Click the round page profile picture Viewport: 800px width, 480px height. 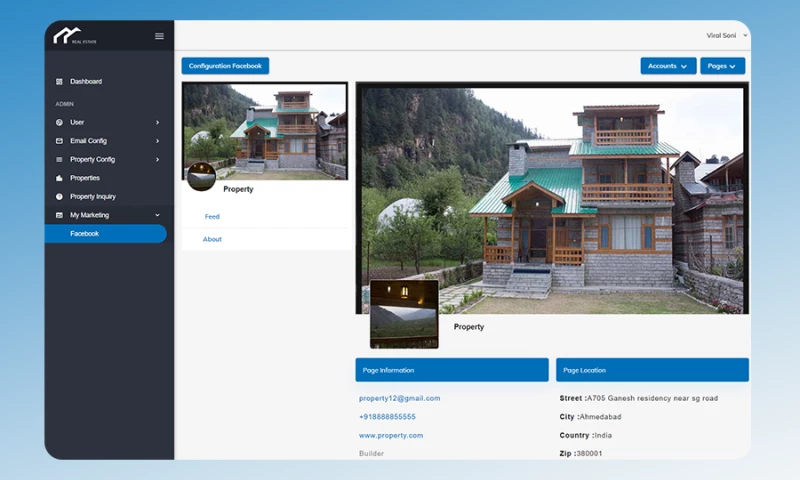[202, 176]
